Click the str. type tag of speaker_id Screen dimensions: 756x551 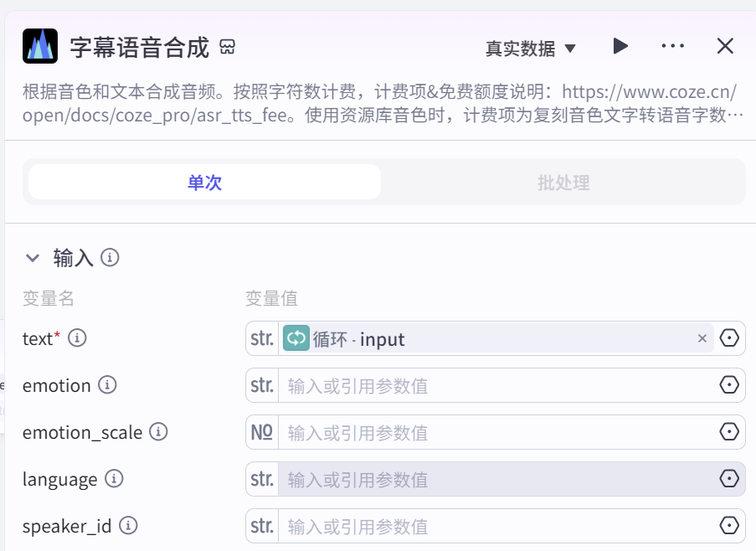tap(262, 525)
